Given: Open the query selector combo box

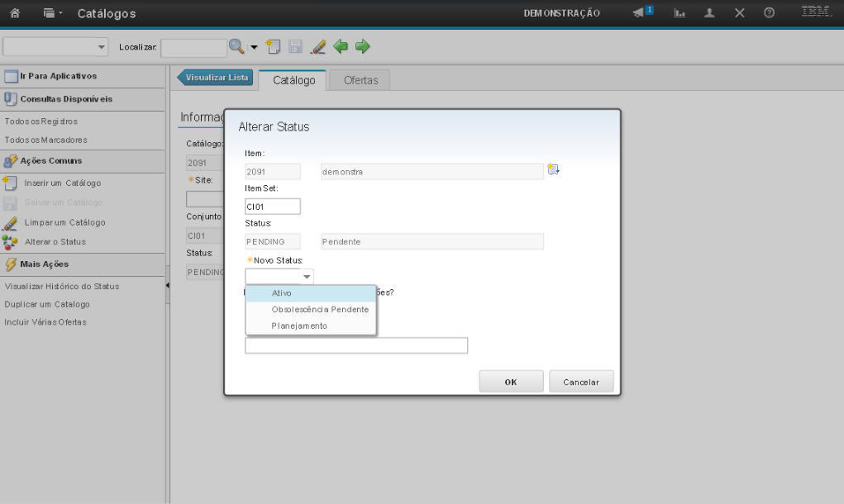Looking at the screenshot, I should click(56, 47).
